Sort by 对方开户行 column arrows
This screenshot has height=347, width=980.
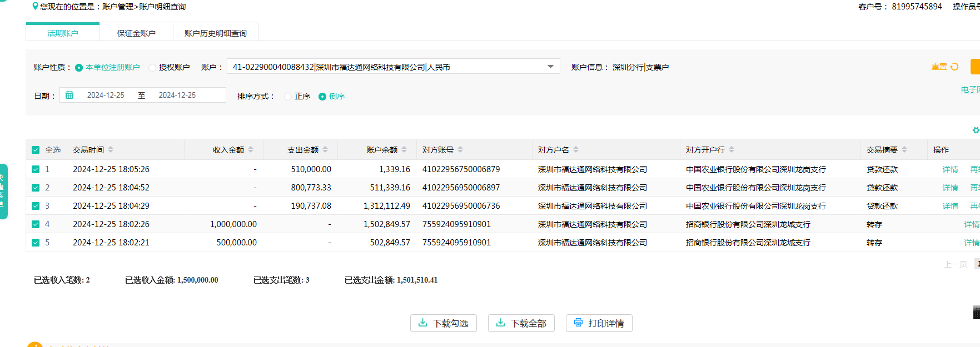pos(732,150)
